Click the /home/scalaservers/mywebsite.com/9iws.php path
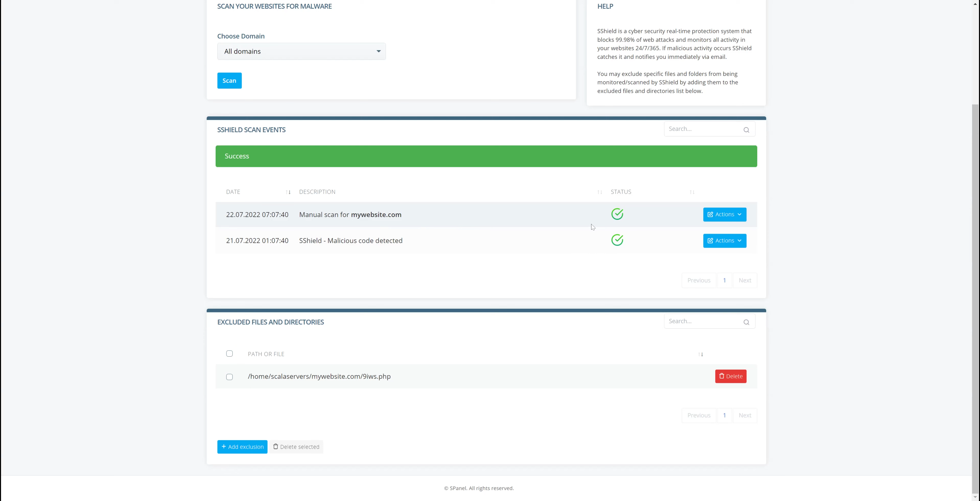This screenshot has width=980, height=501. [319, 377]
